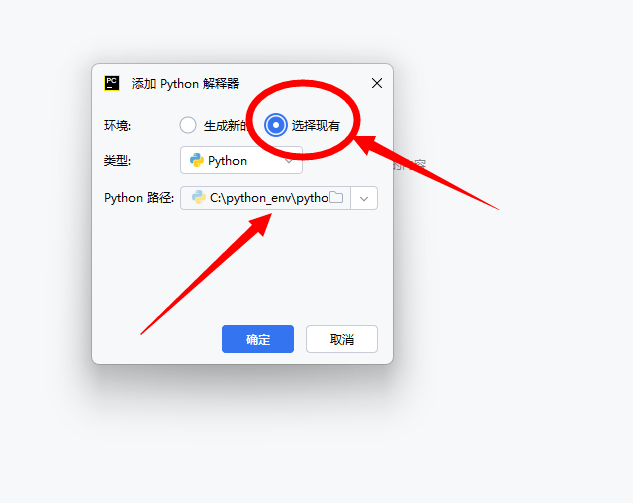Open the 类型 Python combo box
The width and height of the screenshot is (633, 503).
241,160
